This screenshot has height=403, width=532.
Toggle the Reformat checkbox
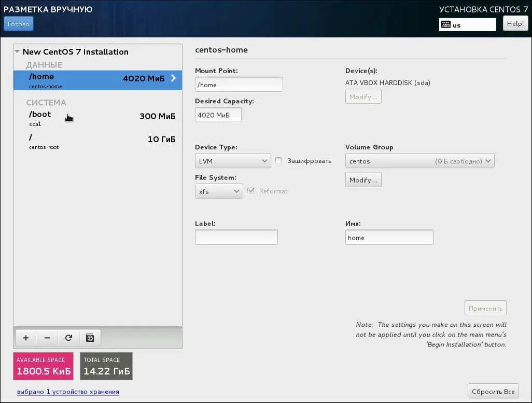coord(251,191)
